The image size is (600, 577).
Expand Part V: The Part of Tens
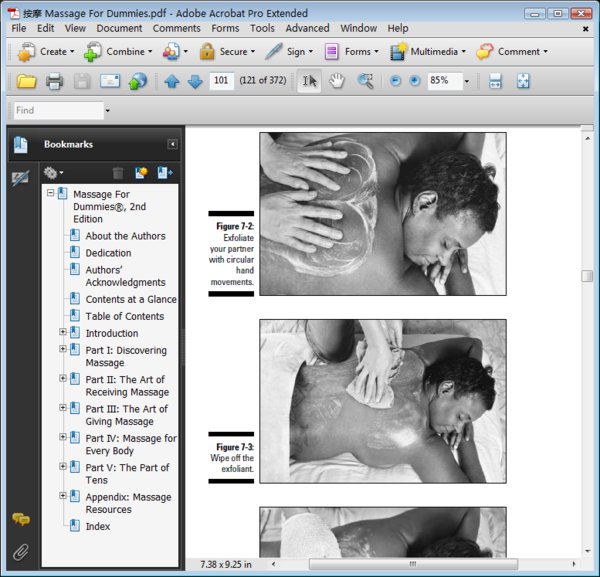tap(63, 466)
